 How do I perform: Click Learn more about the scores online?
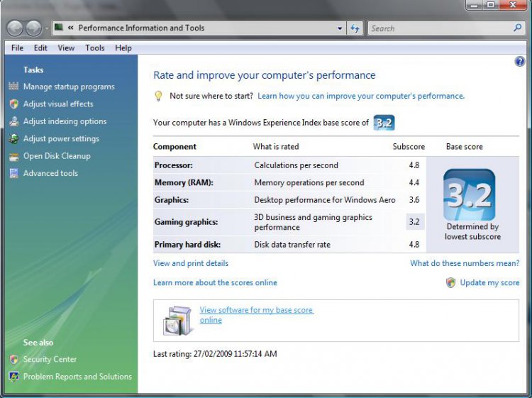click(x=215, y=282)
